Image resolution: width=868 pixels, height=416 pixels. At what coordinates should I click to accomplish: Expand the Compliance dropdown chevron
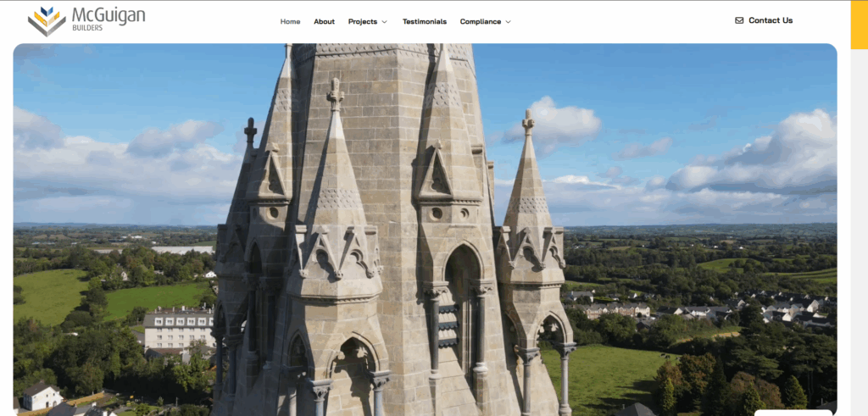[509, 22]
